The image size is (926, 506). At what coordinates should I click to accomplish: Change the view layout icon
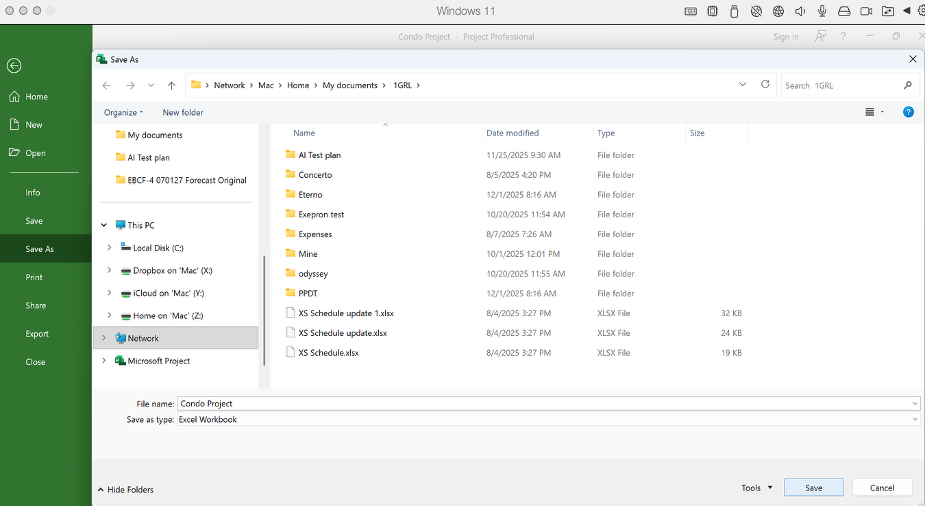click(x=870, y=112)
